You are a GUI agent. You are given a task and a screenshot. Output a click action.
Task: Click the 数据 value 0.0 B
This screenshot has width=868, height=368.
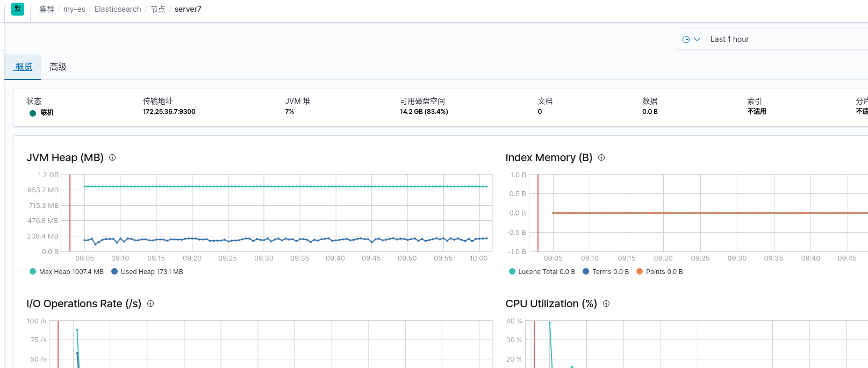pyautogui.click(x=650, y=112)
